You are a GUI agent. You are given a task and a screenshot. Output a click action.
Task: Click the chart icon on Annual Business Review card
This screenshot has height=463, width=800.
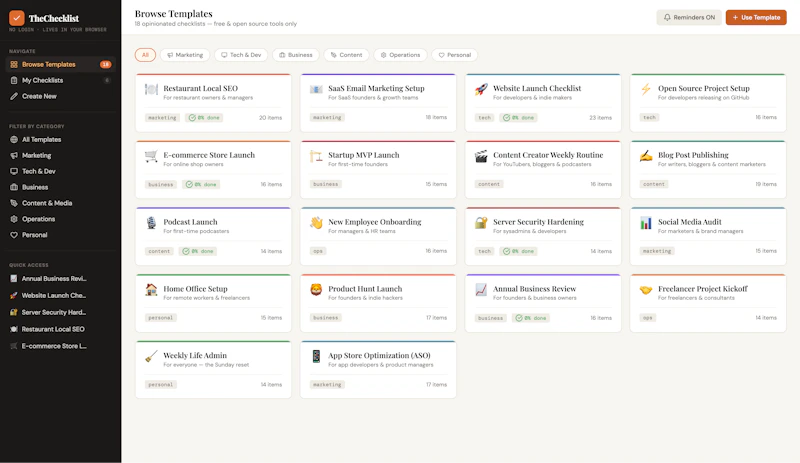(481, 290)
